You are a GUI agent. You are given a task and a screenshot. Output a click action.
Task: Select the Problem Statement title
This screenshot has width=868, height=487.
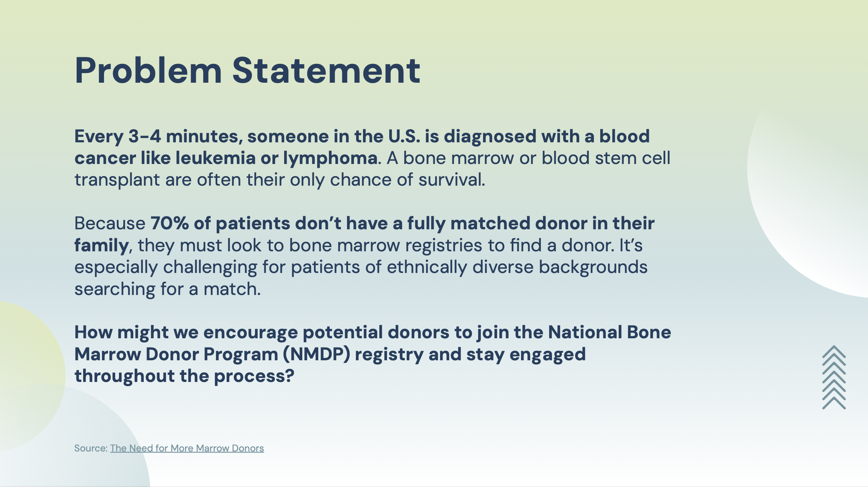248,71
